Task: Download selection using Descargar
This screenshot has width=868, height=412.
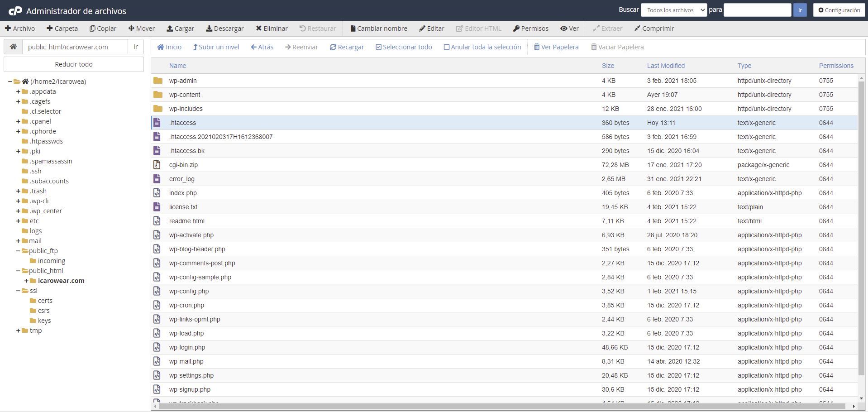Action: click(x=224, y=28)
